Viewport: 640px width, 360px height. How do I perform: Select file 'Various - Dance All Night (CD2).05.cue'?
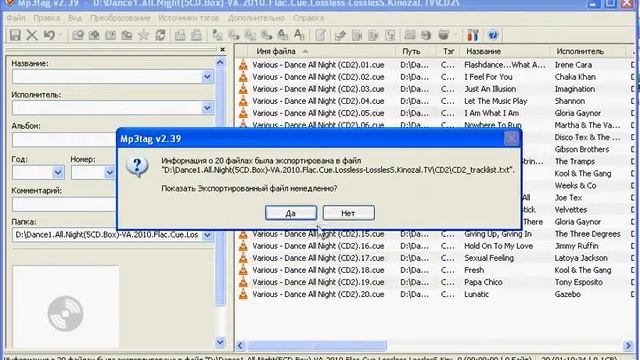tap(318, 113)
